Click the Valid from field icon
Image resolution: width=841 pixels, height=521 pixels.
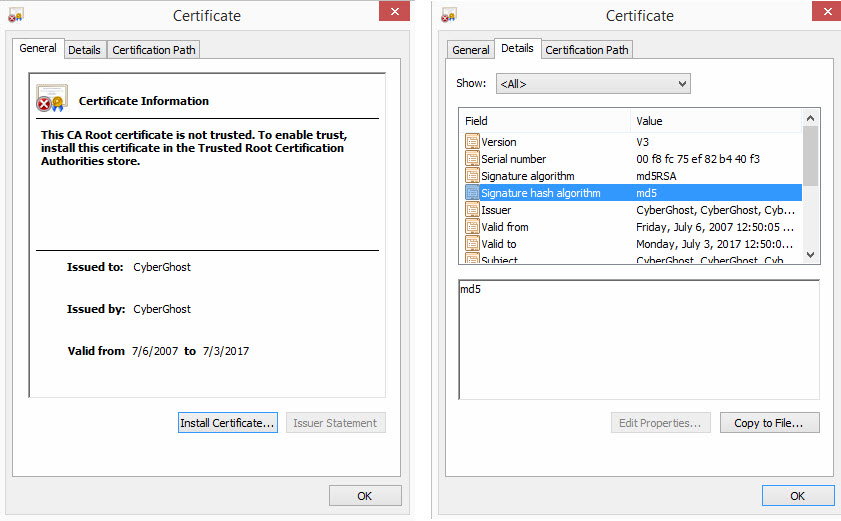point(472,227)
